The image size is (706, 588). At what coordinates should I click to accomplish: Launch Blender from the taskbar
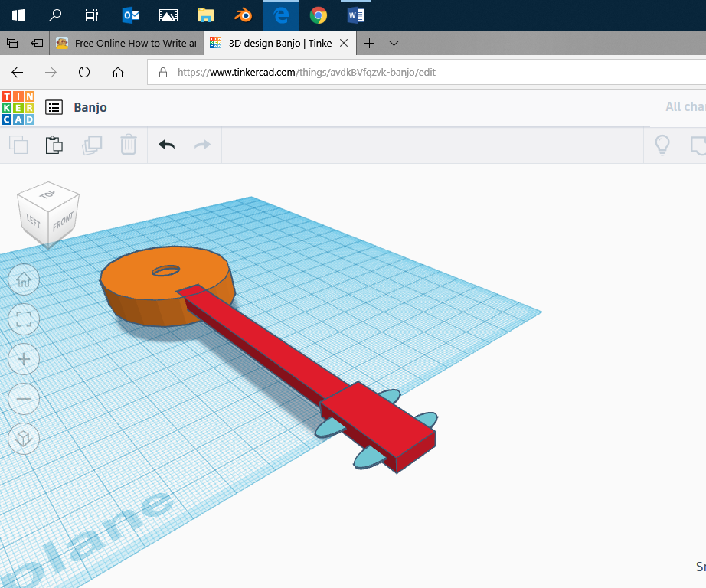pos(244,15)
